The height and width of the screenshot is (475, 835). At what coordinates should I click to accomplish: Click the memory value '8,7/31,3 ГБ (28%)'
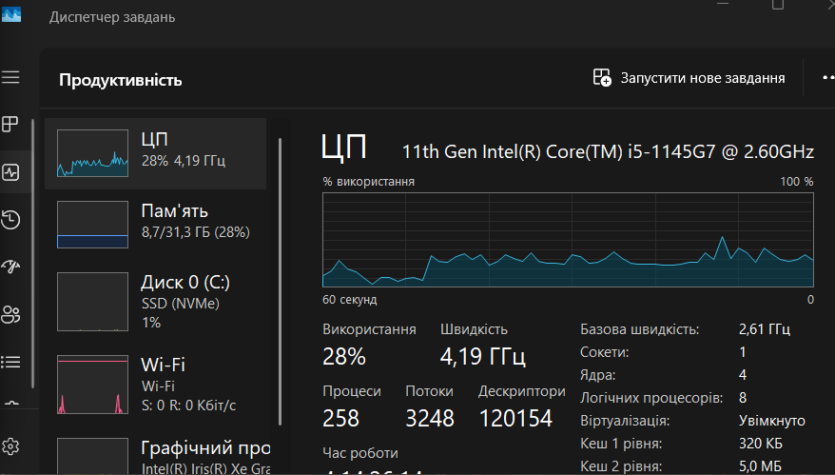[195, 232]
